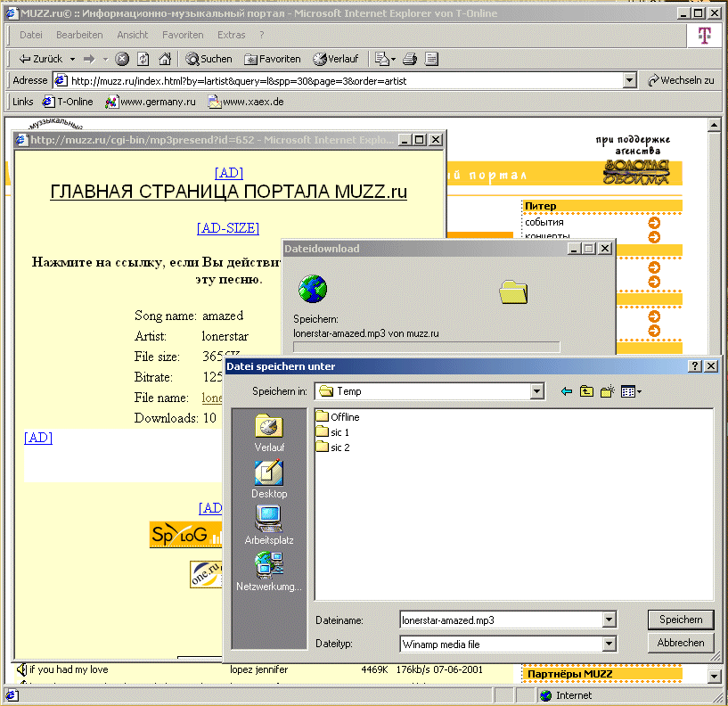
Task: Open Favoriten button in toolbar
Action: coord(273,59)
